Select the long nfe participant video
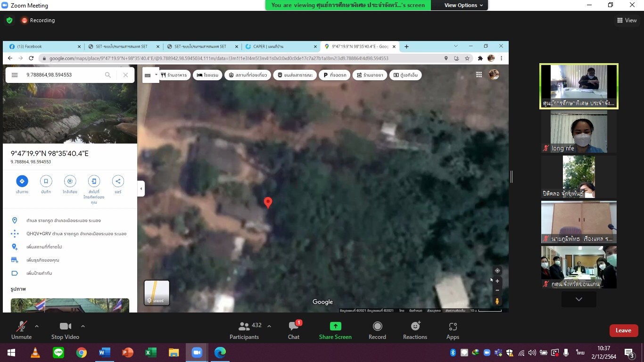 (x=578, y=132)
